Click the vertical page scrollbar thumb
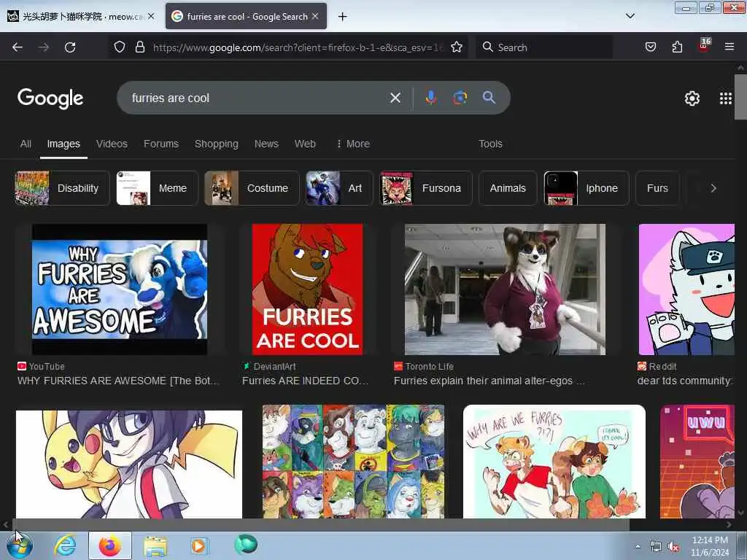 (740, 97)
